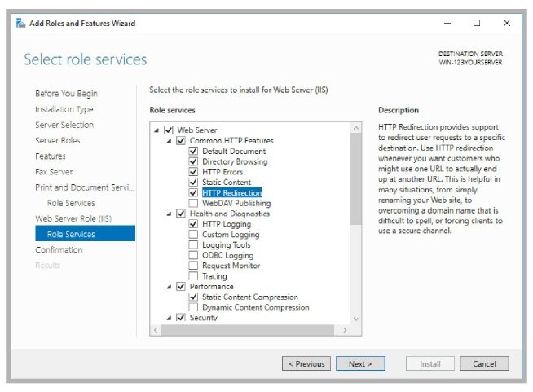Click the vertical scrollbar down arrow
Viewport: 533px width, 392px height.
[x=356, y=319]
